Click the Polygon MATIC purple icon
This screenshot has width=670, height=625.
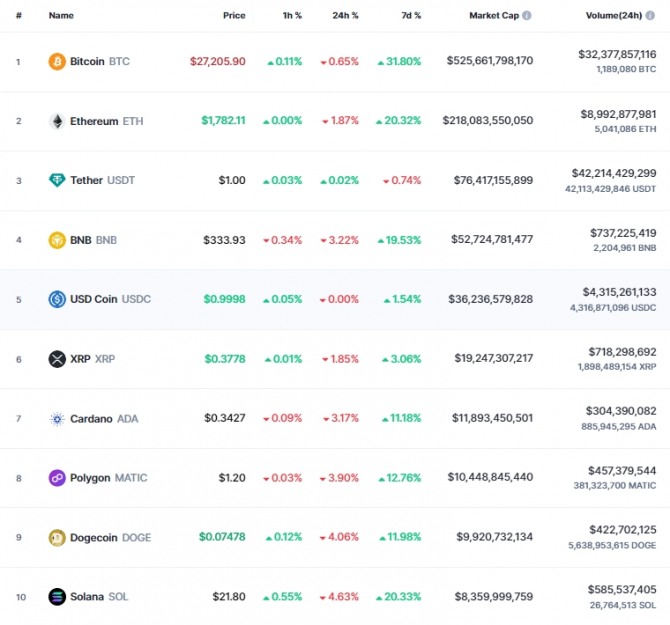[57, 478]
